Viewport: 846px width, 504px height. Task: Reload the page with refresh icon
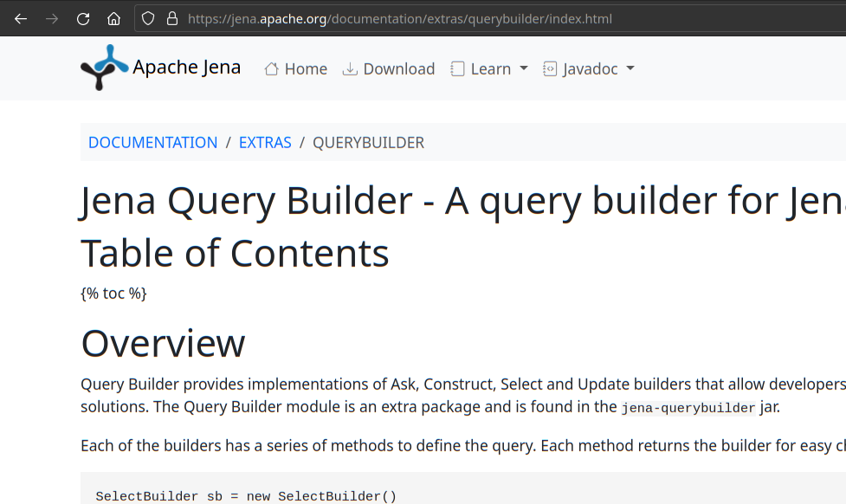[x=83, y=19]
